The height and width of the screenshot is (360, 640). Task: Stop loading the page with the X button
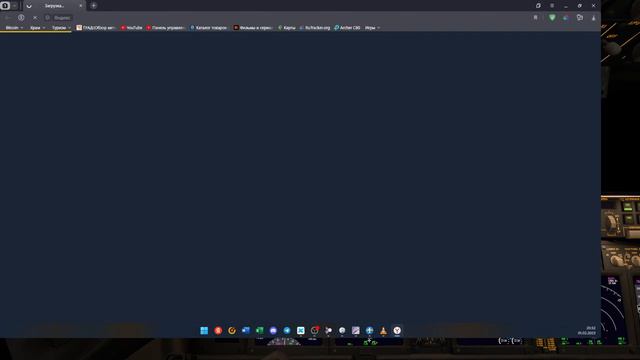click(x=35, y=18)
